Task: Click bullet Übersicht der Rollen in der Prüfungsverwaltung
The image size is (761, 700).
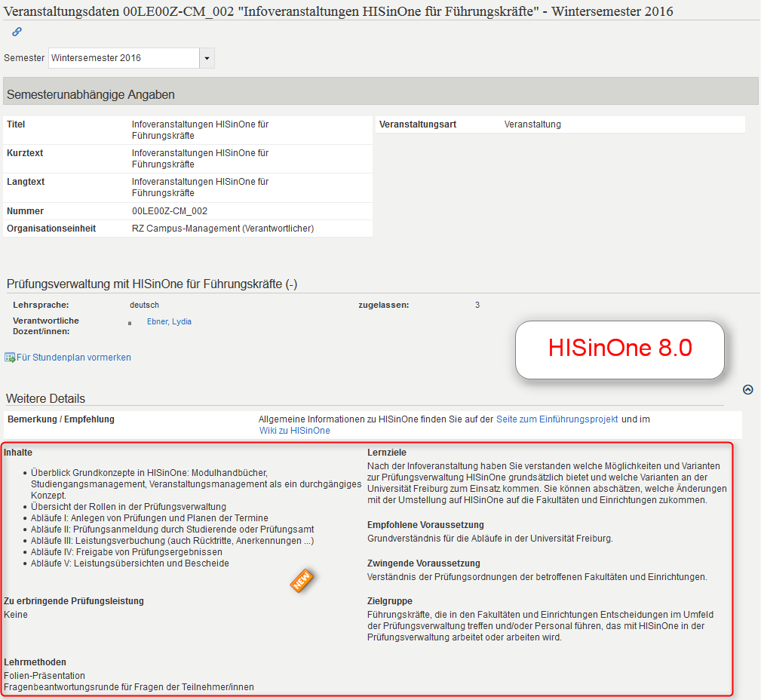Action: click(129, 507)
